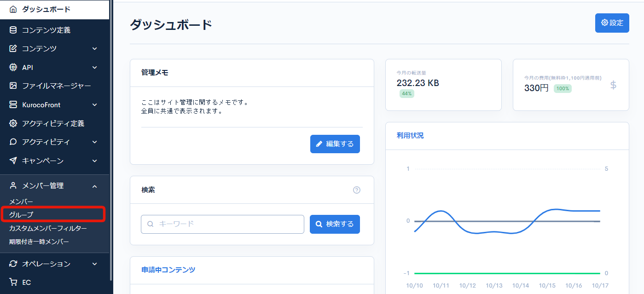Click the help icon in the 検索 panel
Image resolution: width=644 pixels, height=294 pixels.
point(356,190)
